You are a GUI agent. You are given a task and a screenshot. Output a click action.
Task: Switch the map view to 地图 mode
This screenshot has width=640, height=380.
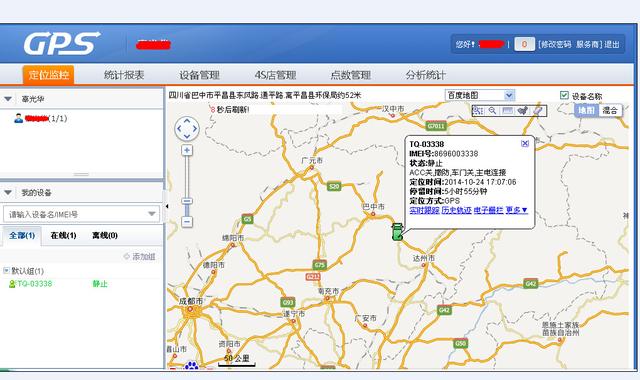pyautogui.click(x=587, y=110)
